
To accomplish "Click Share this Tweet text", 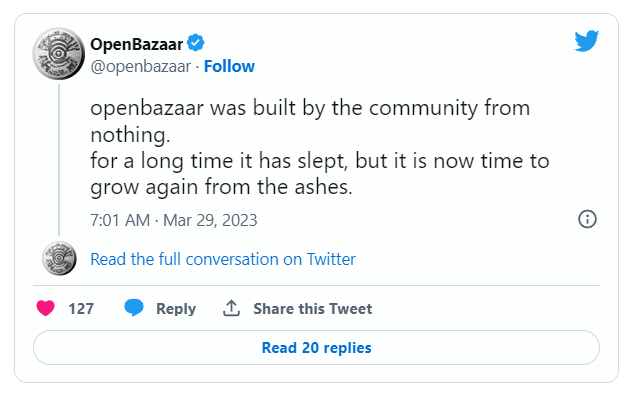I will coord(312,309).
